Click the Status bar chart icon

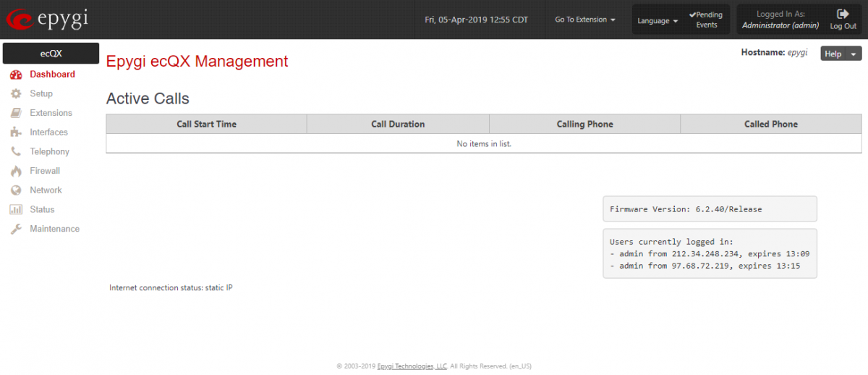(16, 210)
